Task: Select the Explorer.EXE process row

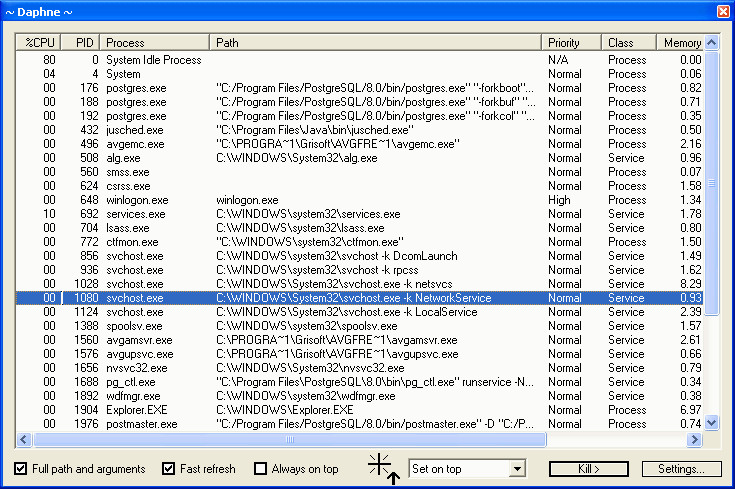Action: click(360, 410)
